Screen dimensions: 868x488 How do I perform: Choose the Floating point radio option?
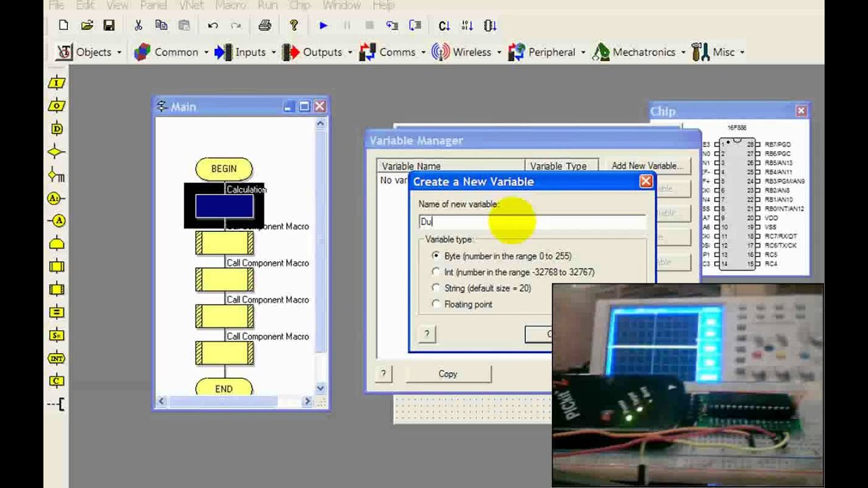[435, 304]
